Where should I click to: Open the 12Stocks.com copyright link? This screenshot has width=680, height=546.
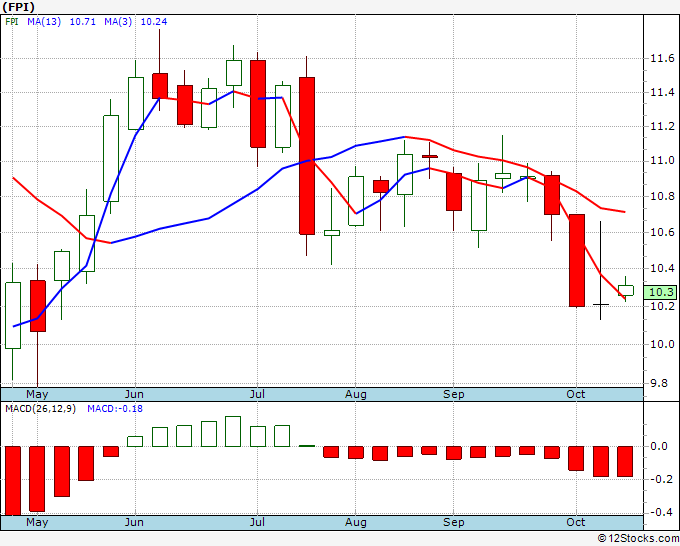point(638,539)
